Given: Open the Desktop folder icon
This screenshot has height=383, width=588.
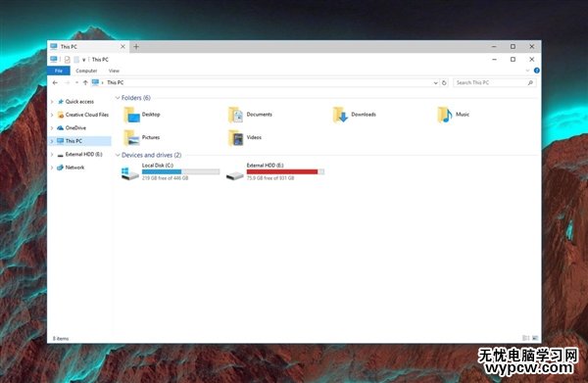Looking at the screenshot, I should [x=131, y=115].
